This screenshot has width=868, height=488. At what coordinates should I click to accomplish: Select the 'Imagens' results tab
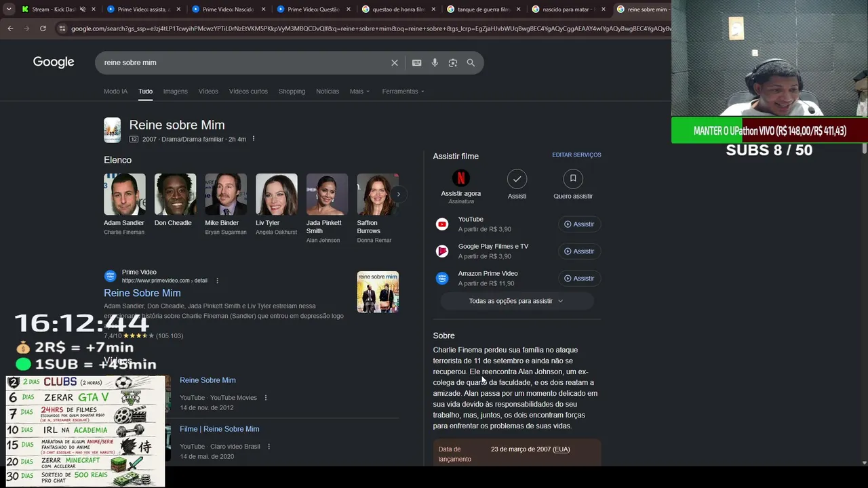[x=175, y=91]
